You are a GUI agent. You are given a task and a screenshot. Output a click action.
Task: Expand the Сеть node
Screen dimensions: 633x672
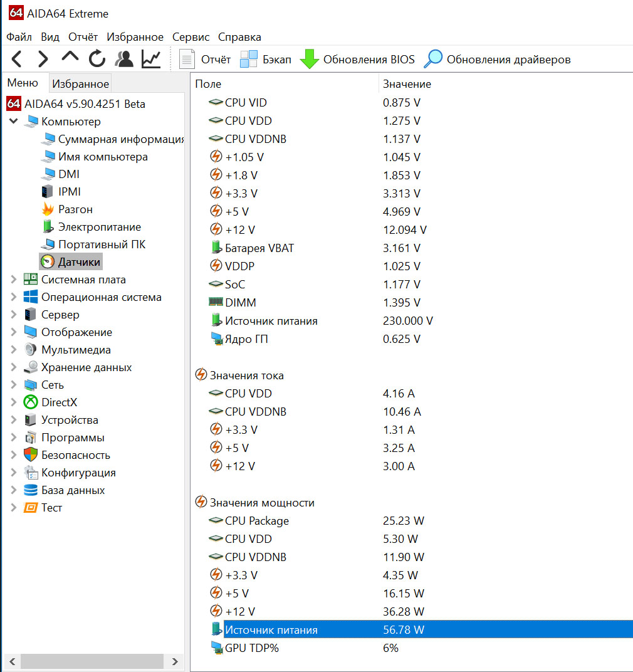click(x=14, y=385)
